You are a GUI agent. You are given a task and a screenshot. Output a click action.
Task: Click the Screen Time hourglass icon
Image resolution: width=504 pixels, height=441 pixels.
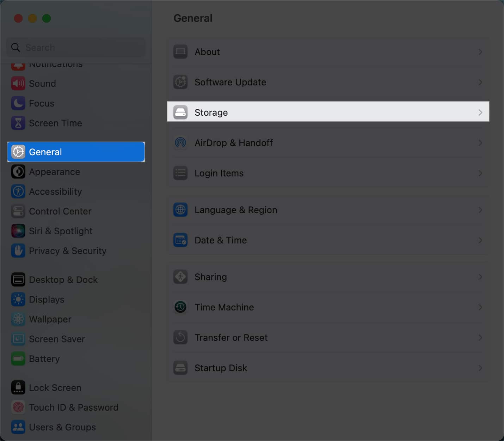(x=18, y=123)
